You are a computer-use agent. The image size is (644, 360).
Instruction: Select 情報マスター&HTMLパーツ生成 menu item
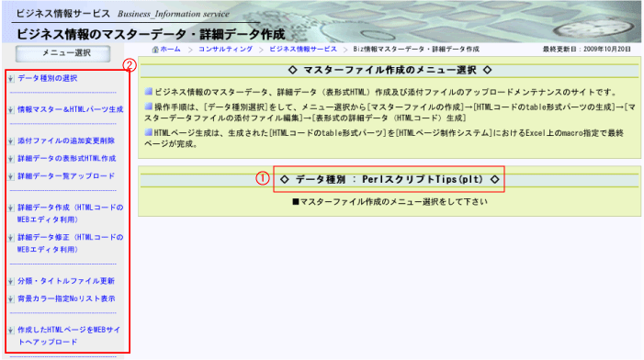tap(70, 109)
